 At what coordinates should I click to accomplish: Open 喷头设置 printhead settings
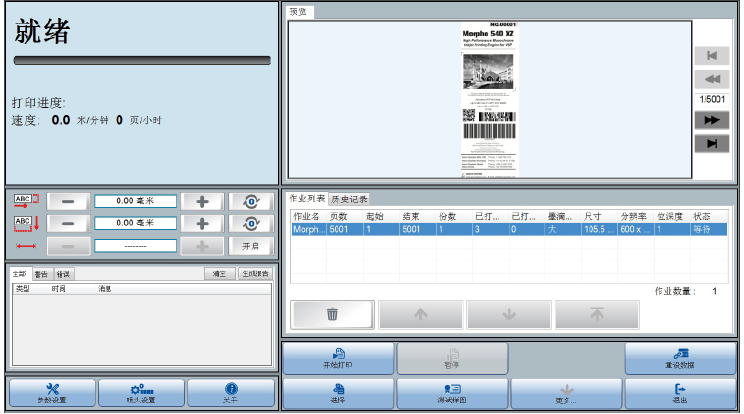[x=141, y=393]
